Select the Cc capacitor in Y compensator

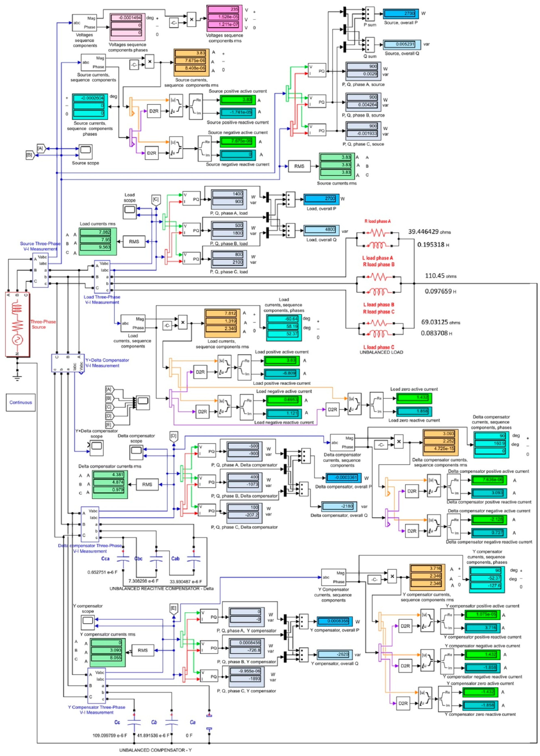[x=134, y=723]
